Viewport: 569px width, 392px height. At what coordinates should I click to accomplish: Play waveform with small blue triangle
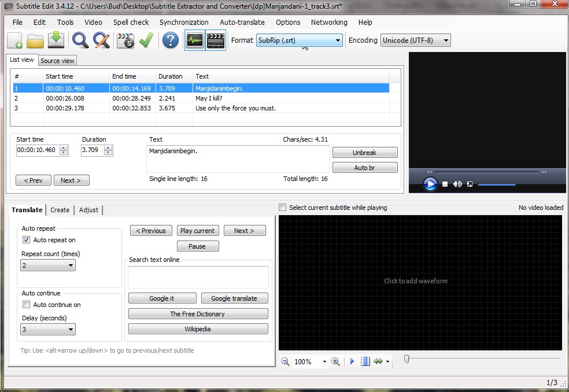(352, 361)
